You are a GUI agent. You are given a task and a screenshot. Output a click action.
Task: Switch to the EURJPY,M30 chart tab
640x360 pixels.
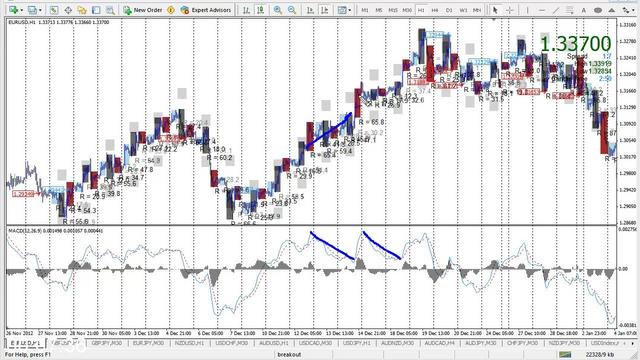pyautogui.click(x=148, y=343)
